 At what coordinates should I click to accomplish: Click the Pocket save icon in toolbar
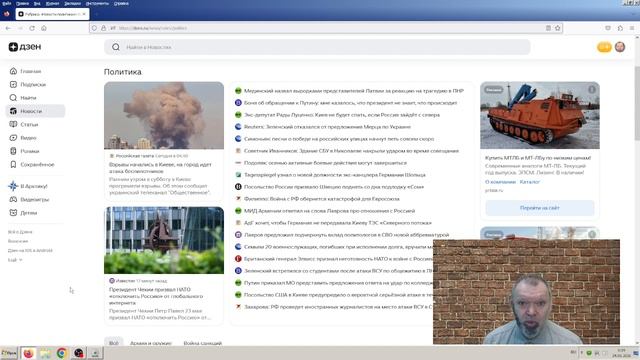pos(608,28)
